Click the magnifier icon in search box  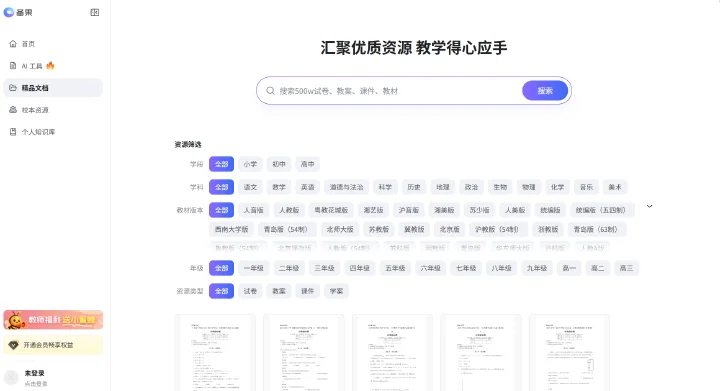coord(270,91)
